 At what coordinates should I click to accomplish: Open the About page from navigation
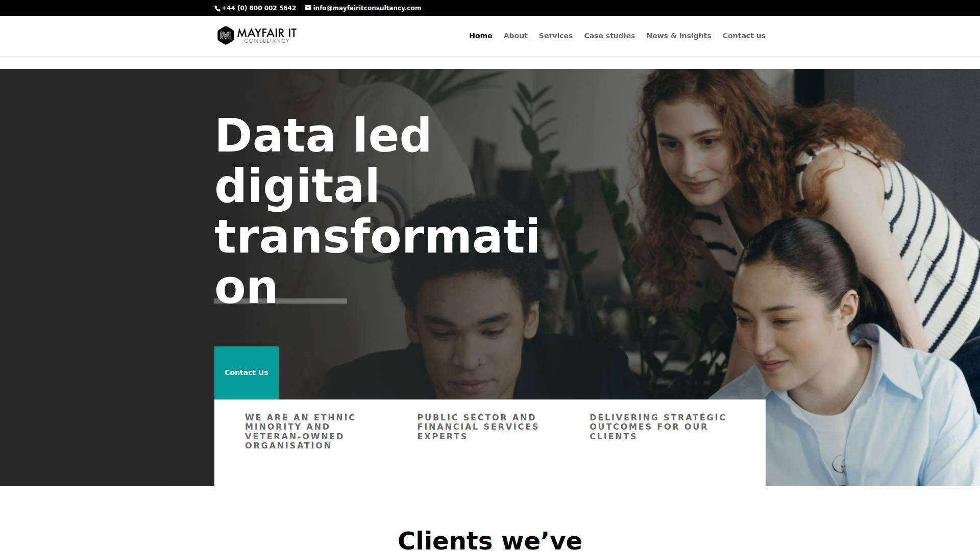pos(516,36)
